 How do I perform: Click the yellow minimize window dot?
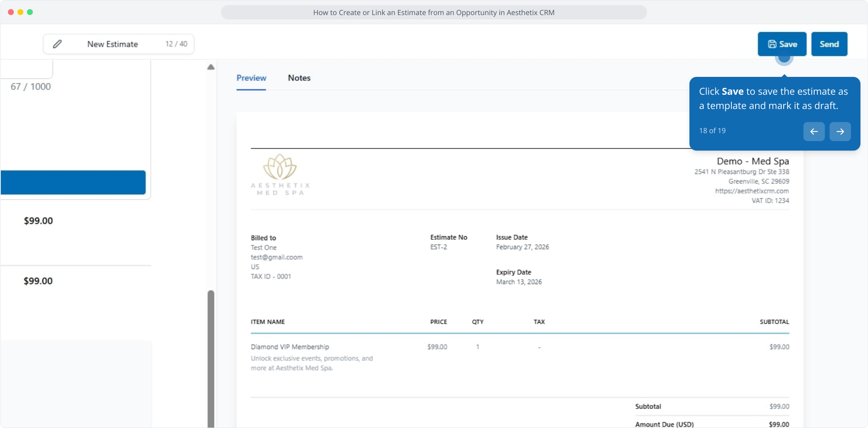click(x=20, y=12)
